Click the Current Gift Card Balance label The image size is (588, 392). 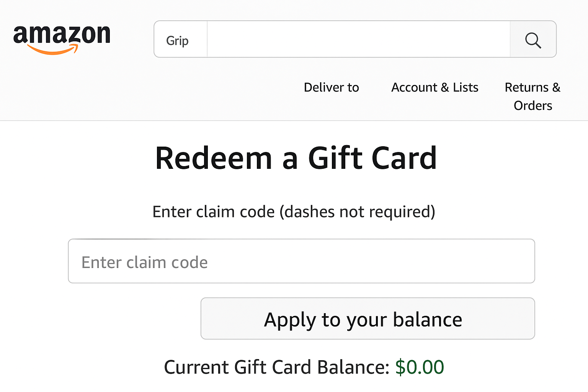point(276,367)
